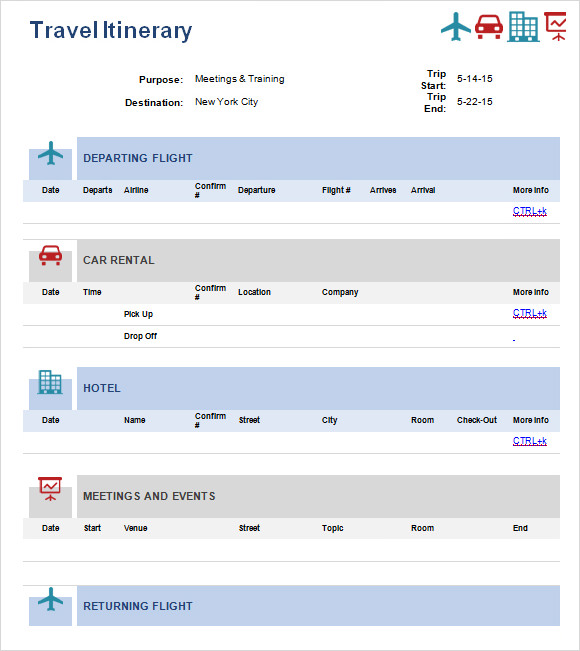
Task: Select the Departing Flight airplane icon
Action: click(x=50, y=153)
